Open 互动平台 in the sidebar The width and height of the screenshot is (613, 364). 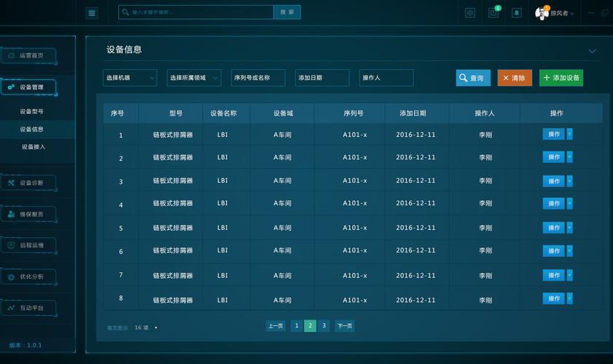28,308
